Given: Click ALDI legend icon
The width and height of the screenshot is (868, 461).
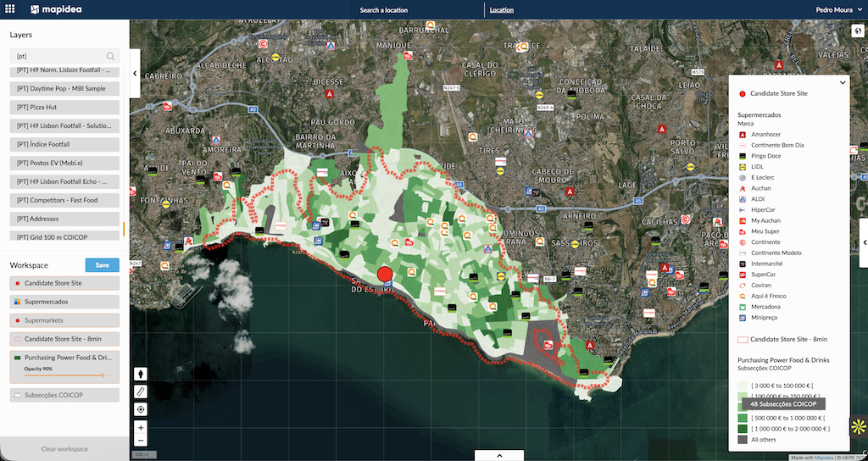Looking at the screenshot, I should tap(743, 199).
